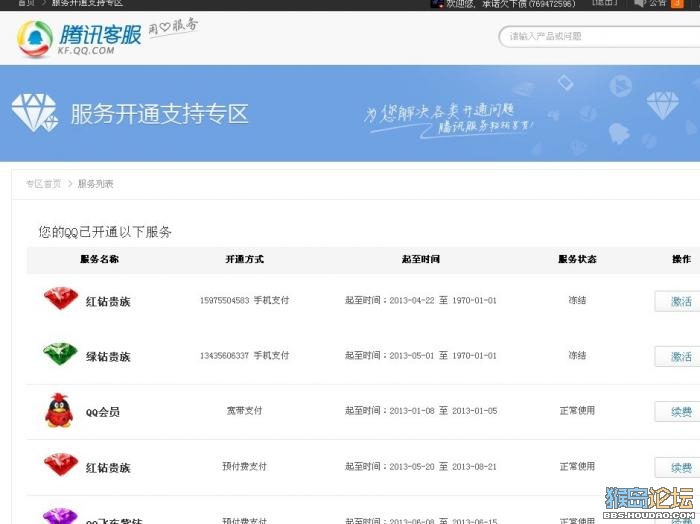700x524 pixels.
Task: Click 续费 for the 2013-05-20 红钻贵族 row
Action: click(x=678, y=467)
